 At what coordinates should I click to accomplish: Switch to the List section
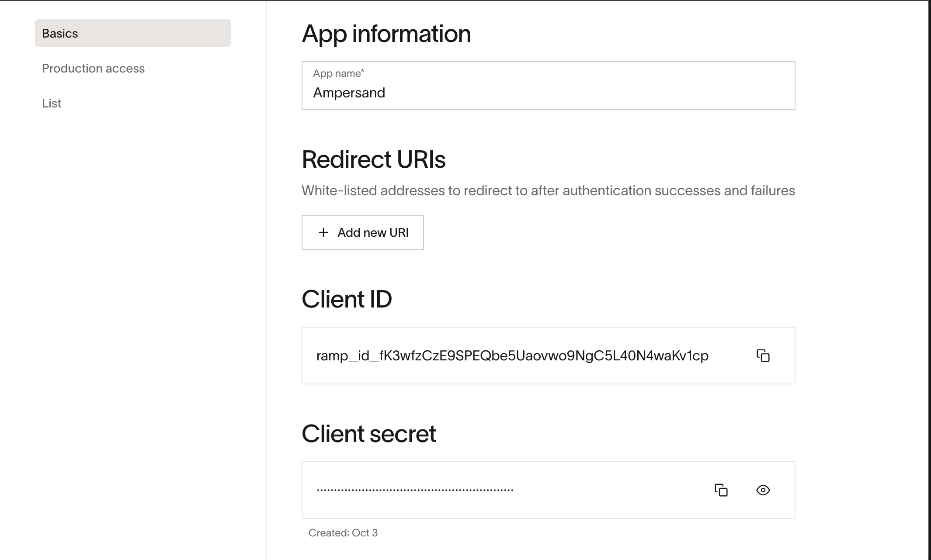pyautogui.click(x=51, y=103)
